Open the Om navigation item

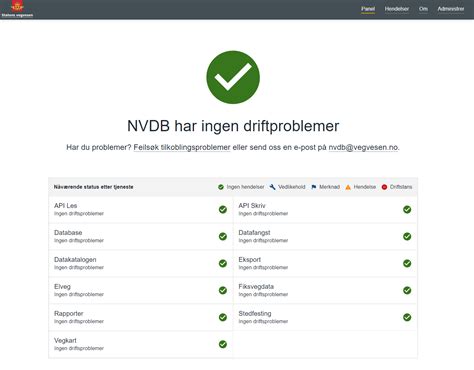(x=423, y=9)
